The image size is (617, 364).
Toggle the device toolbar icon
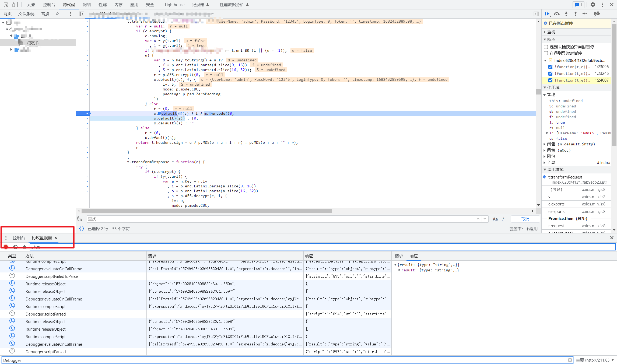click(15, 5)
